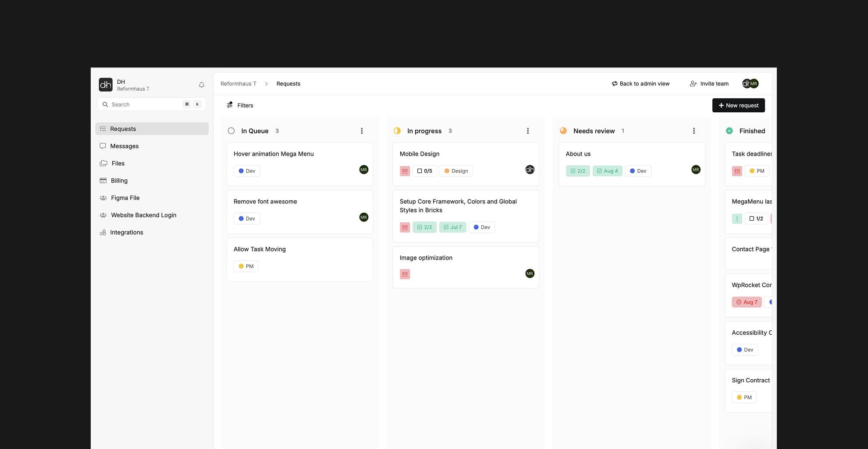Open Billing in the sidebar
The image size is (868, 449).
click(152, 180)
